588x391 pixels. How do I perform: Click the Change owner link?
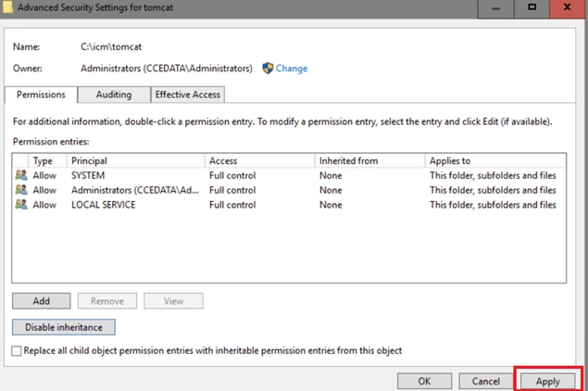click(292, 69)
